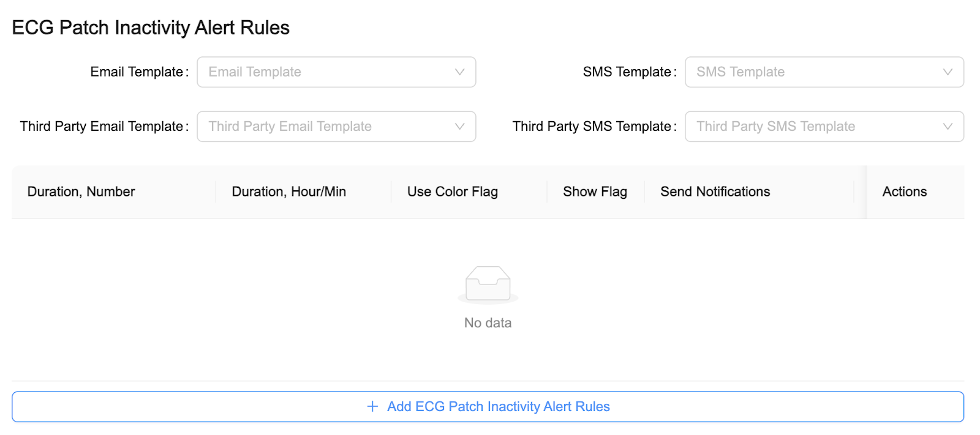Click the plus icon in the add rules button
This screenshot has width=980, height=435.
(372, 406)
